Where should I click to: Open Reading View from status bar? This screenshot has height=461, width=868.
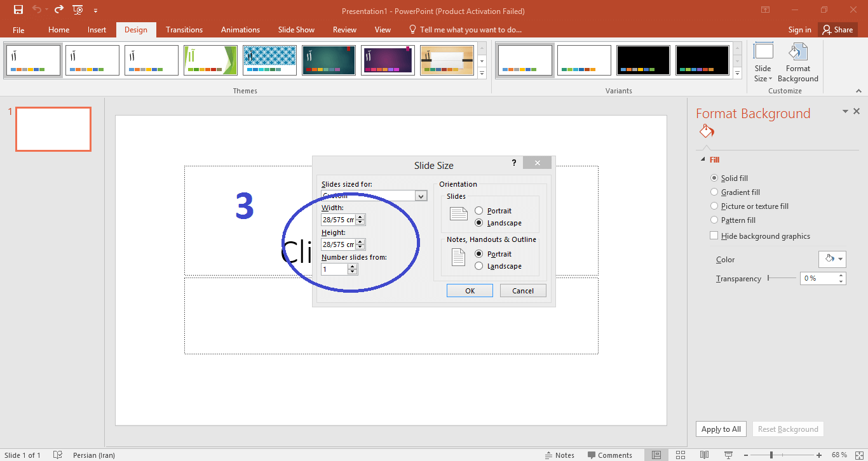pos(704,455)
